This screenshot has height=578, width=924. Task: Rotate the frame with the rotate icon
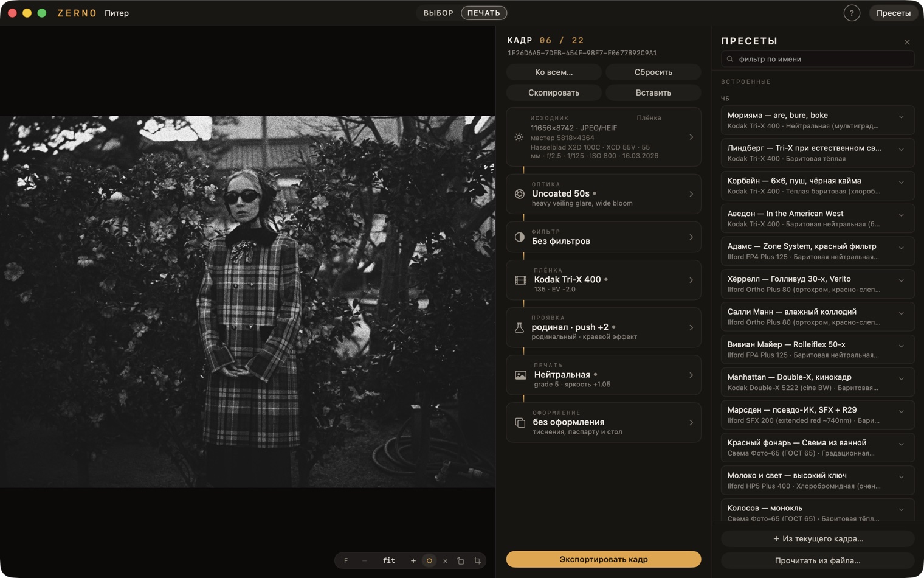[x=461, y=560]
